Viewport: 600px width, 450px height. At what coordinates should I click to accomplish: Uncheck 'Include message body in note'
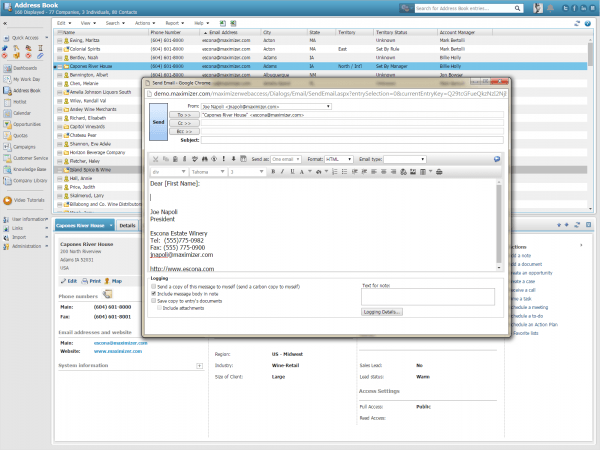point(153,293)
